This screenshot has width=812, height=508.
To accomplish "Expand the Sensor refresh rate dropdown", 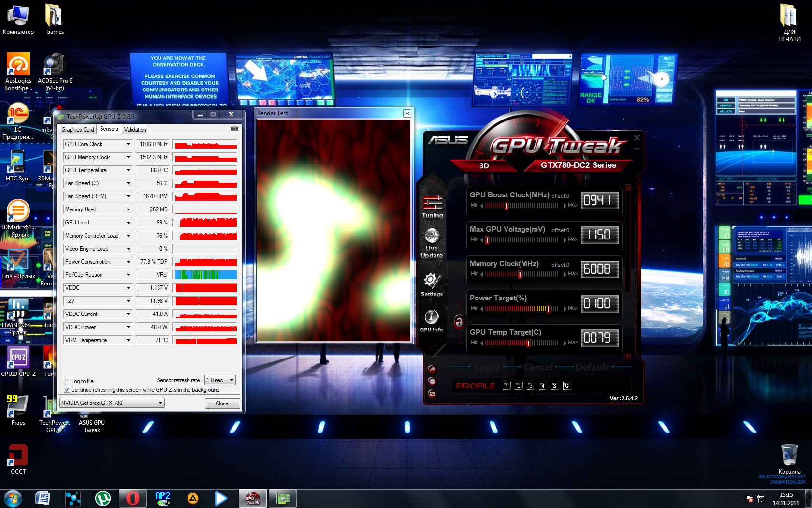I will click(x=220, y=380).
